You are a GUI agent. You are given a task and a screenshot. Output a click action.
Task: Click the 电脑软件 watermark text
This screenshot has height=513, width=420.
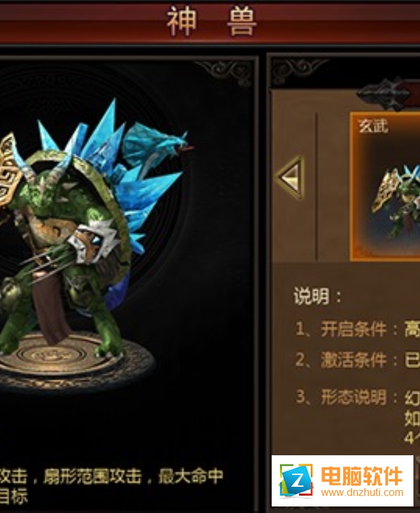(362, 476)
